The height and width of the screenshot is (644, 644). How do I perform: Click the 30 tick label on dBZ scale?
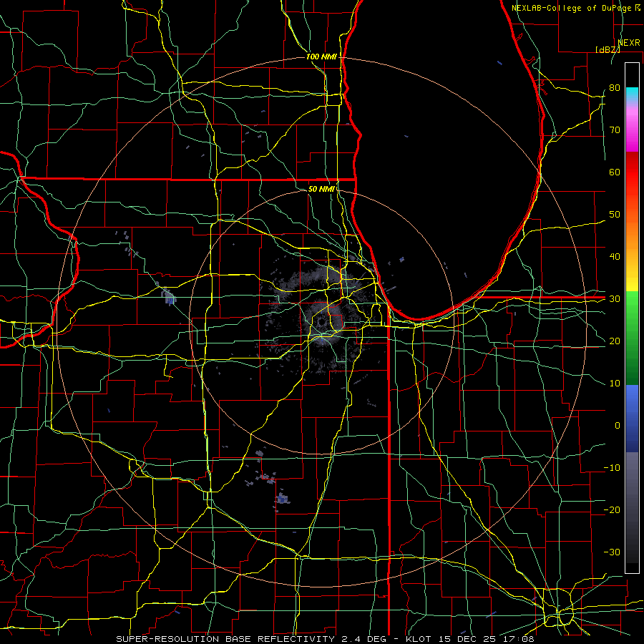click(615, 298)
